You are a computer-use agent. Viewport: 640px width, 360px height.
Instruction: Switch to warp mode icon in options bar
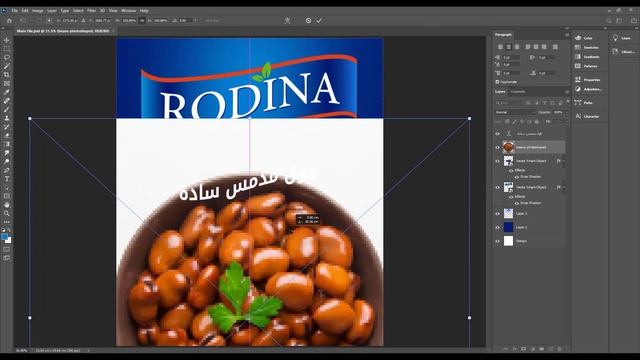(x=287, y=20)
